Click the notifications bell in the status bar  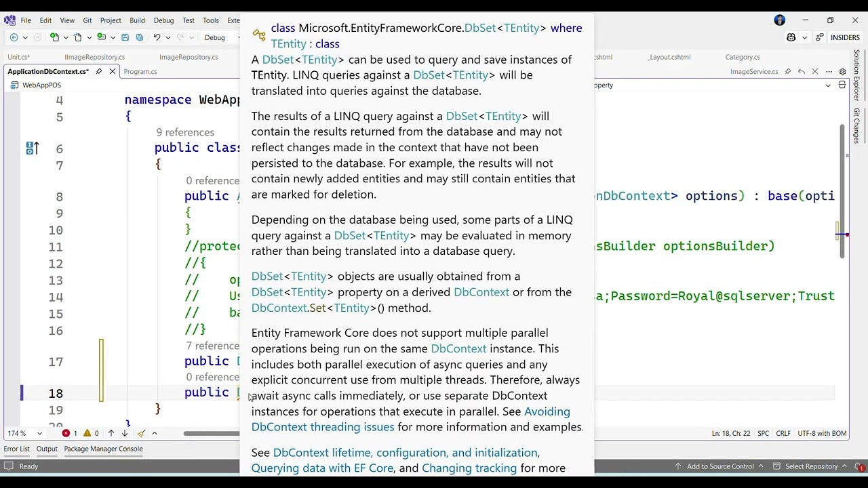858,466
